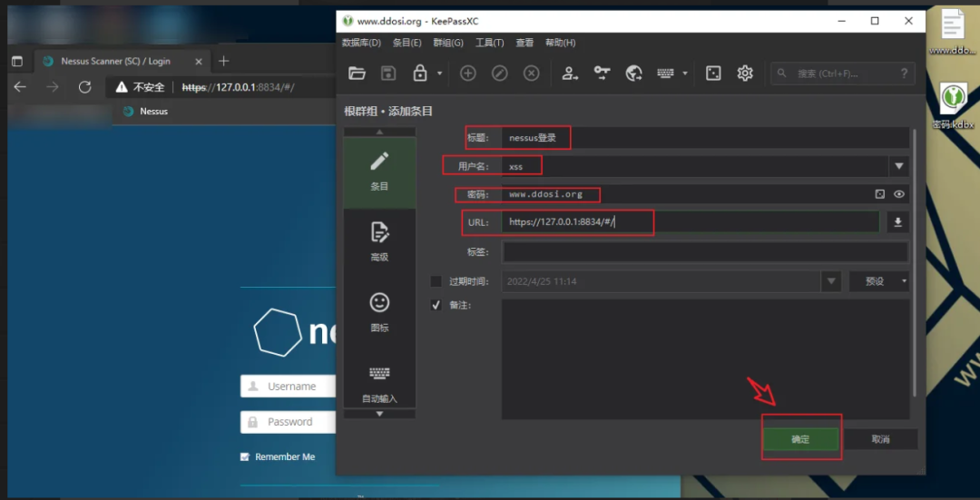Click the download favicon button beside URL
The width and height of the screenshot is (980, 500).
click(898, 222)
